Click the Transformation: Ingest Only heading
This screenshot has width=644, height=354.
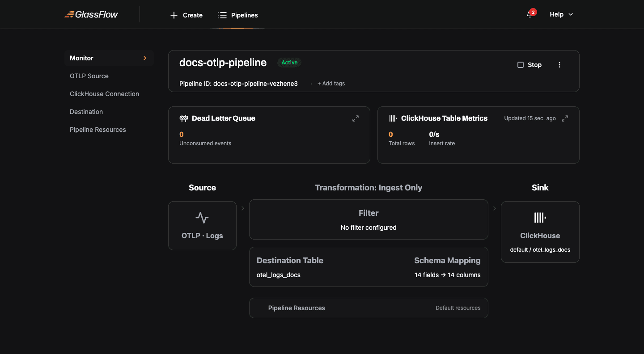coord(369,188)
